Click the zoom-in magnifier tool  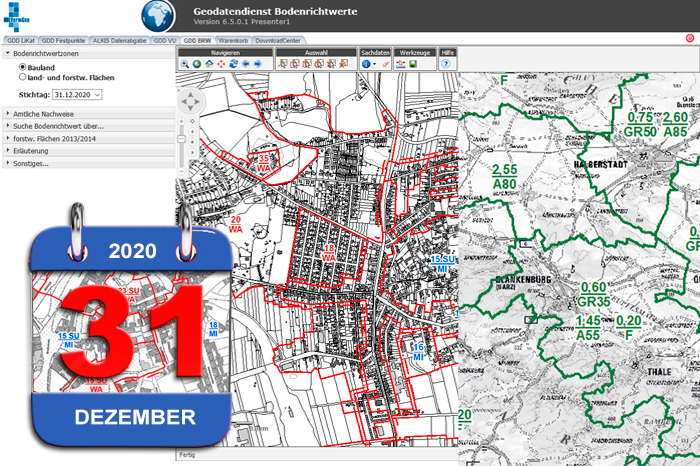coord(185,64)
